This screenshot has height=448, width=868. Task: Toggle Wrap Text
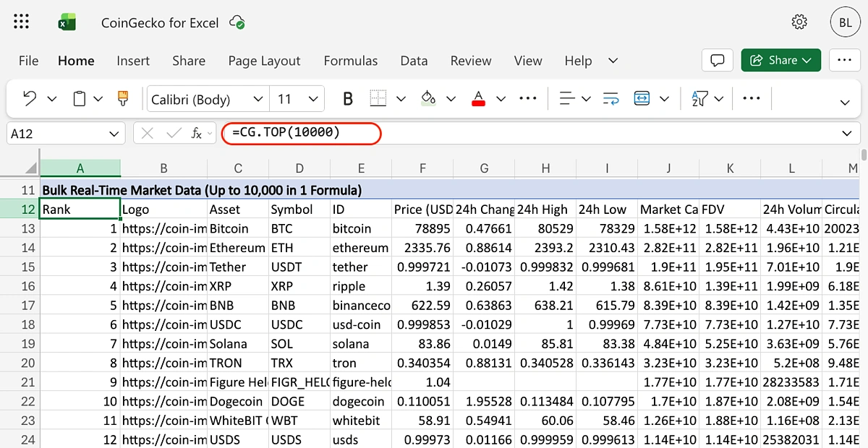610,98
